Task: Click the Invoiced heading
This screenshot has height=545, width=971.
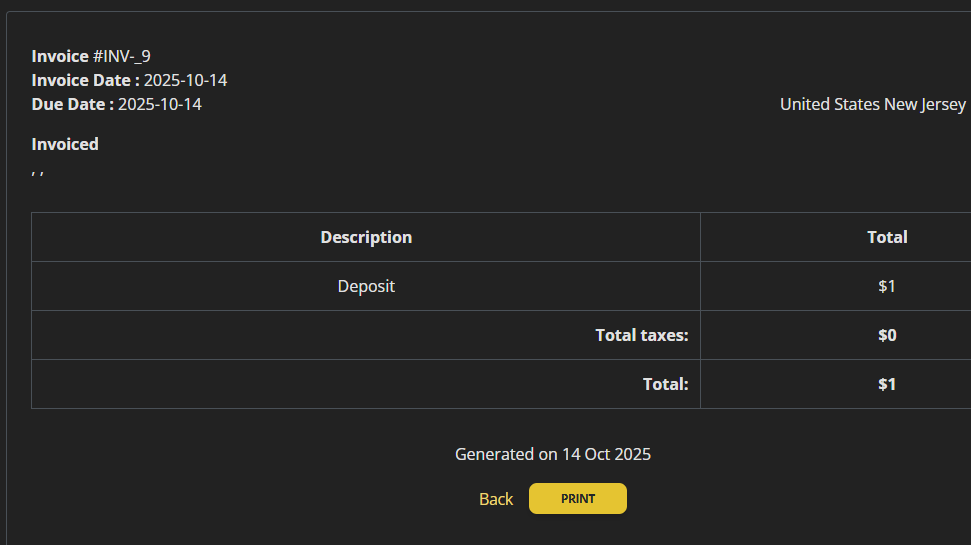Action: click(x=65, y=144)
